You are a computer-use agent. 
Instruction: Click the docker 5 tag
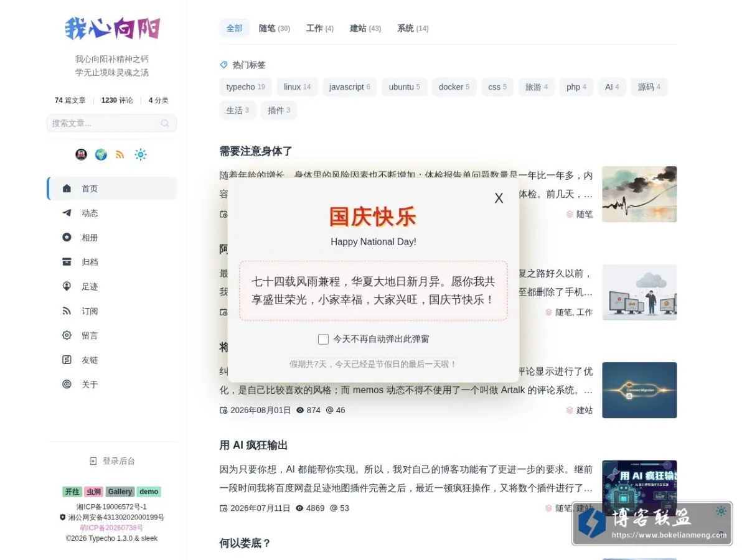(454, 87)
